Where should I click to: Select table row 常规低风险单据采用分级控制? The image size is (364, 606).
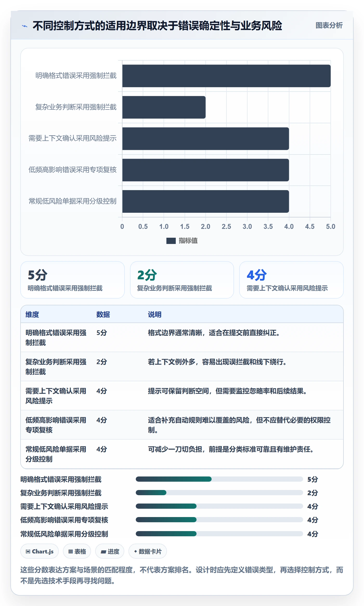[182, 454]
